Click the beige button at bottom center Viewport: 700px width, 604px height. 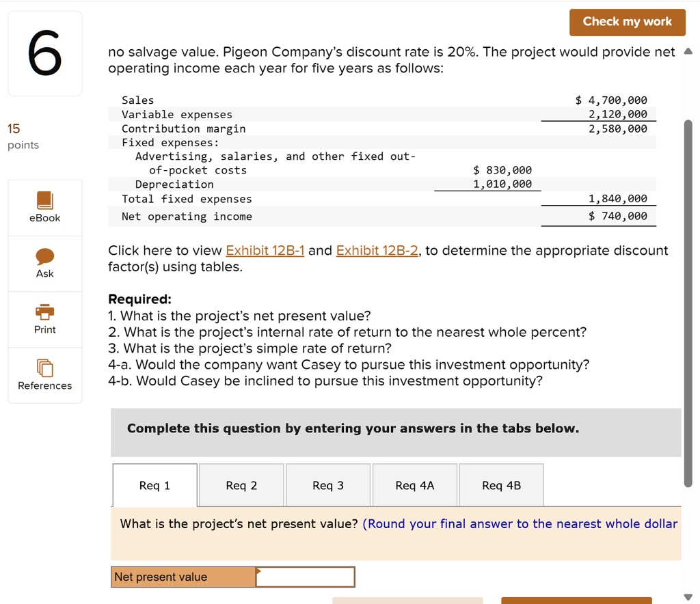pyautogui.click(x=407, y=601)
